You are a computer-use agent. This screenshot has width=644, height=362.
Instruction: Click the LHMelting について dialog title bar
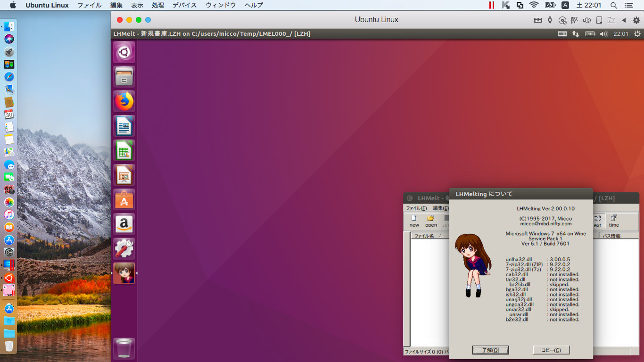(x=521, y=194)
